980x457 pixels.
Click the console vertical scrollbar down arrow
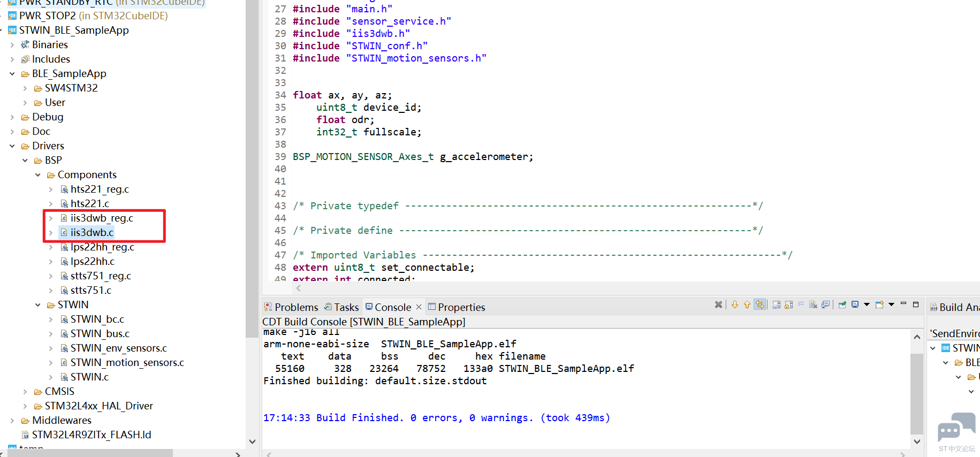pos(917,441)
